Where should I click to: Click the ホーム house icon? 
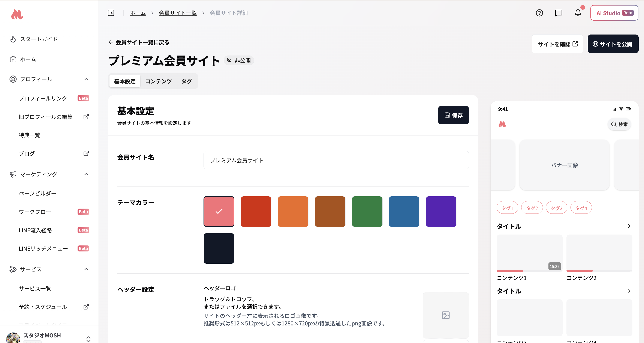13,59
